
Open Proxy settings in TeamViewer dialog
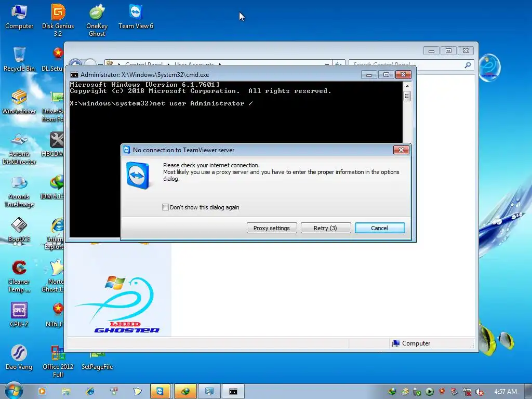[x=271, y=228]
